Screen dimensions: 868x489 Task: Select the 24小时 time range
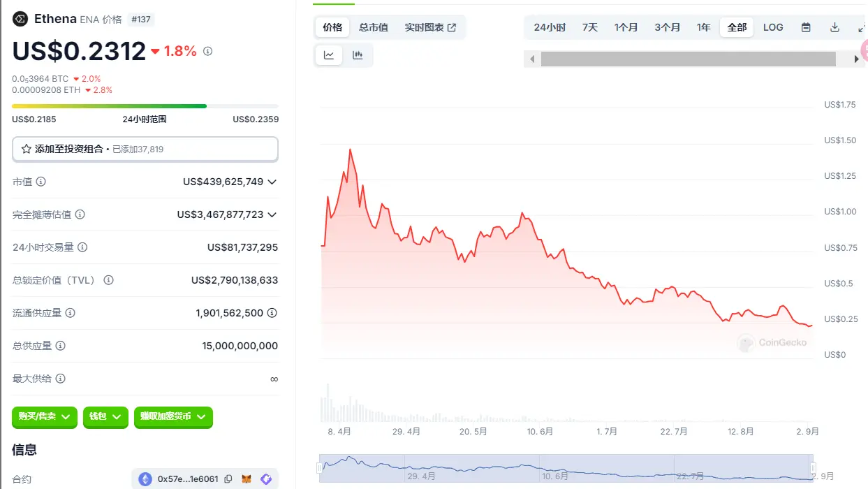(550, 27)
